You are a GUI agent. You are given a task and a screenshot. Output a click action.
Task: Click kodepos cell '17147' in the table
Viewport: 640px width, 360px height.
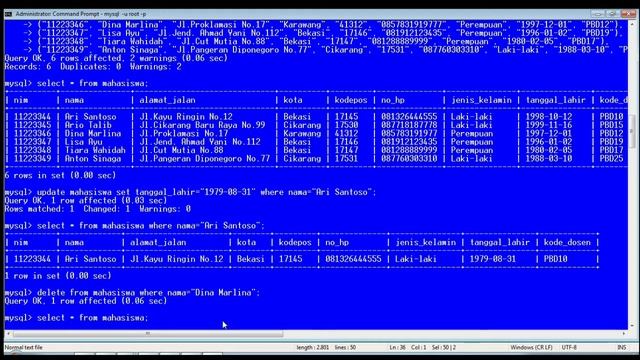(346, 150)
